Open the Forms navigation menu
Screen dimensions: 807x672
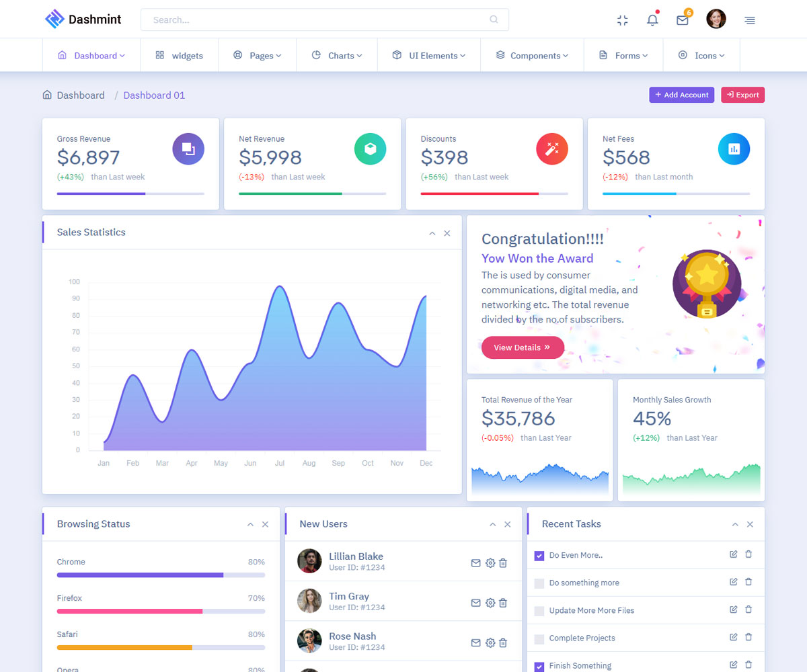click(x=623, y=56)
